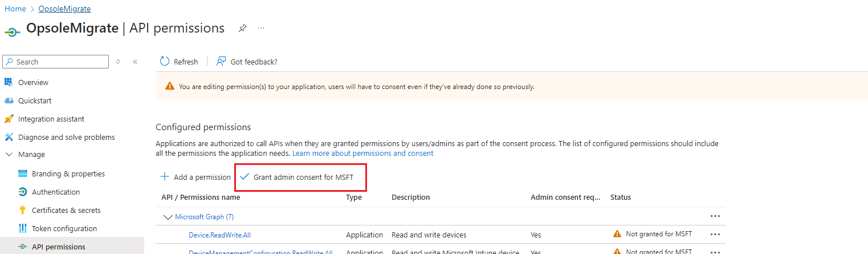Click the 'Configured permissions' heading
The width and height of the screenshot is (868, 254).
pos(203,127)
